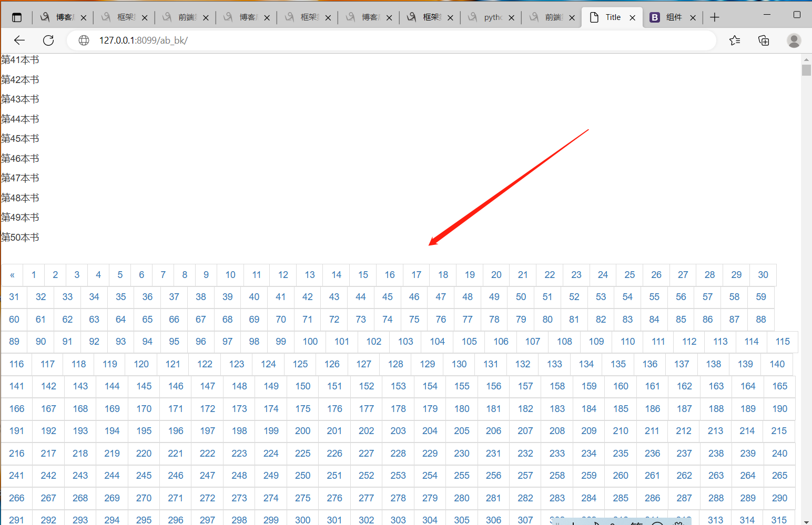
Task: Select page 290 in pagination
Action: [780, 498]
